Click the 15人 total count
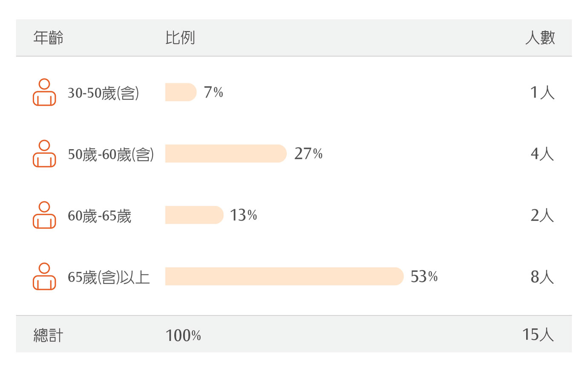Image resolution: width=588 pixels, height=372 pixels. click(x=538, y=335)
